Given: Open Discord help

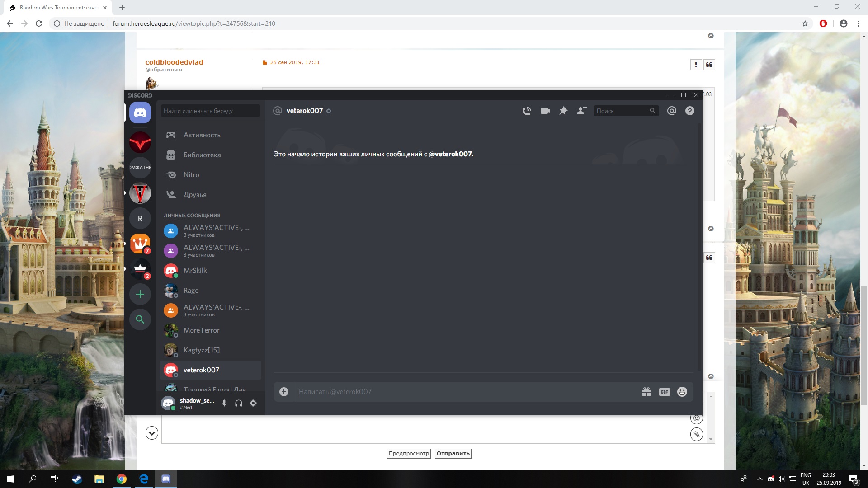Looking at the screenshot, I should (x=690, y=111).
